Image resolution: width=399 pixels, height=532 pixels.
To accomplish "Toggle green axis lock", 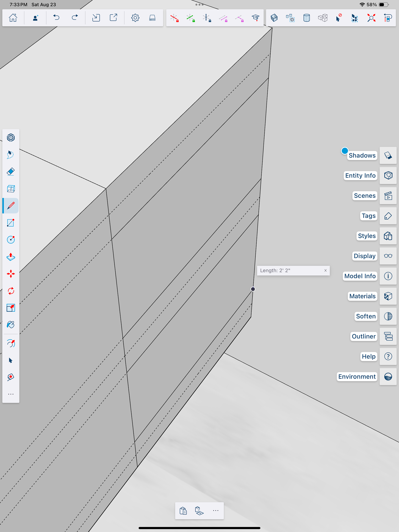I will (x=191, y=18).
